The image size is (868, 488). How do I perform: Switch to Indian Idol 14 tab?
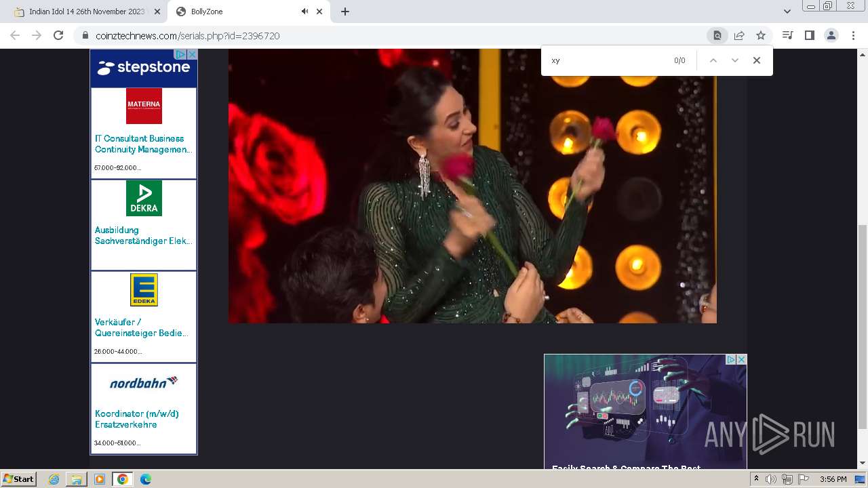point(88,12)
